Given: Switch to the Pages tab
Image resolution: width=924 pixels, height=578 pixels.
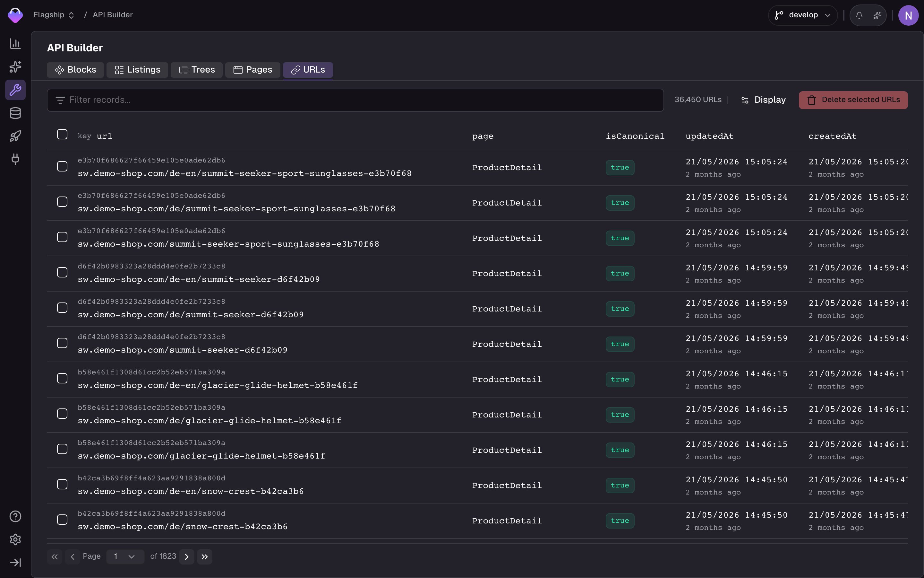Looking at the screenshot, I should 253,70.
